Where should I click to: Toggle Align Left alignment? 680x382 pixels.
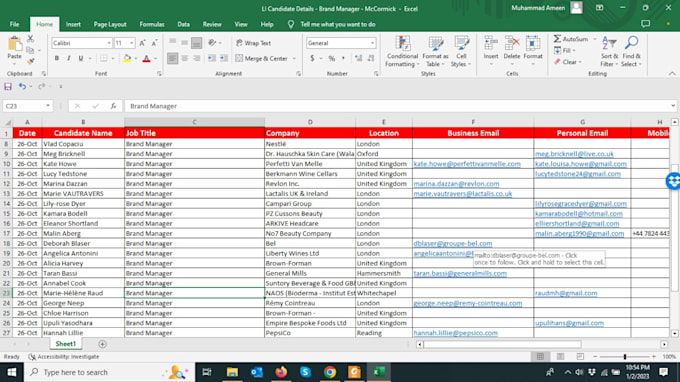tap(173, 58)
